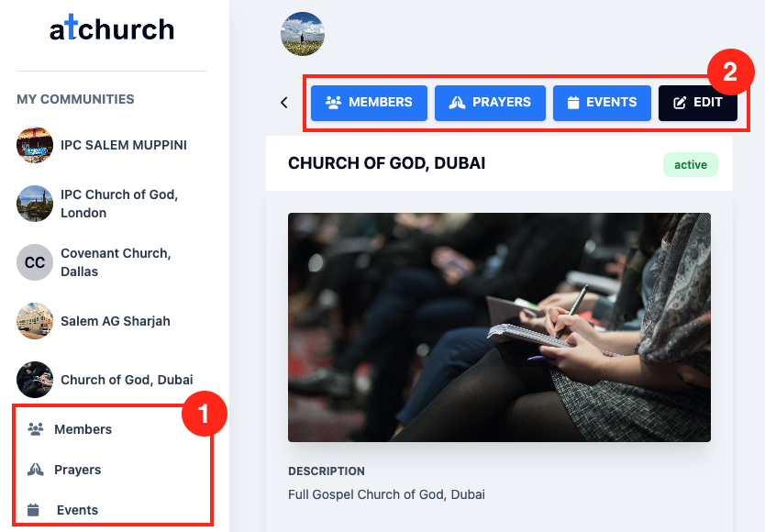Click the atchurch logo

point(111,29)
